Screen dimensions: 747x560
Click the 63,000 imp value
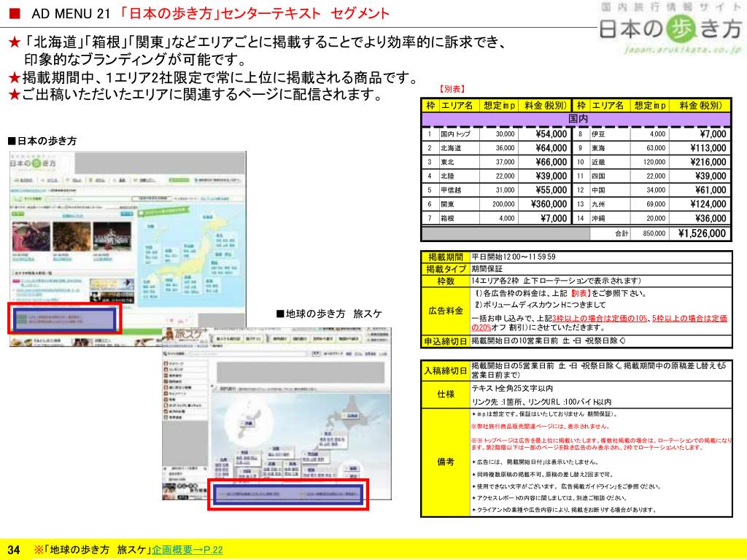click(656, 148)
